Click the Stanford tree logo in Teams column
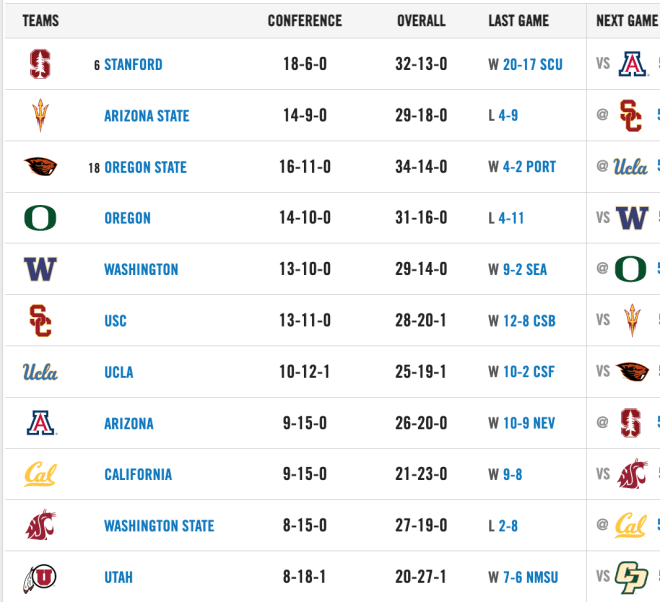660x602 pixels. (40, 64)
